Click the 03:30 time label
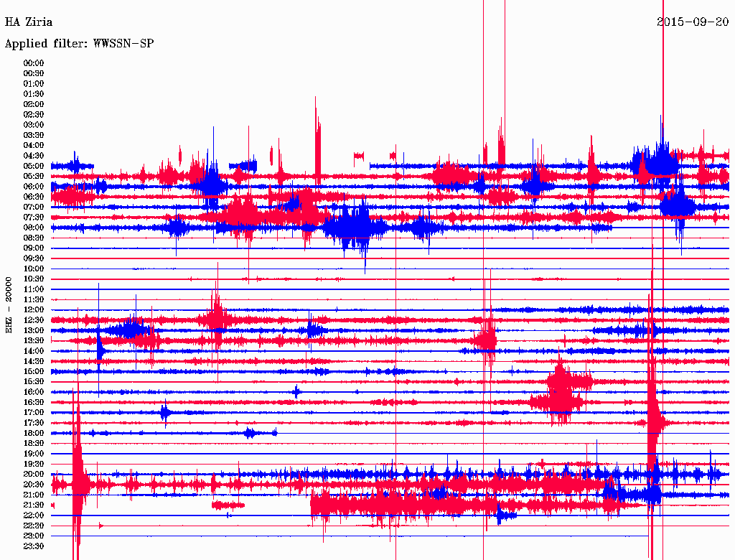735x560 pixels. (34, 135)
